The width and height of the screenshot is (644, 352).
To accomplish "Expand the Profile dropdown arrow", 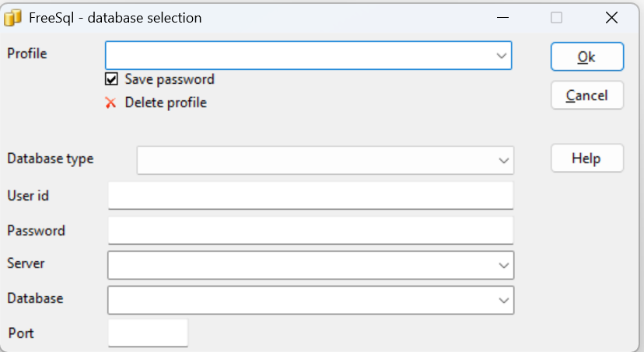I will click(x=501, y=55).
